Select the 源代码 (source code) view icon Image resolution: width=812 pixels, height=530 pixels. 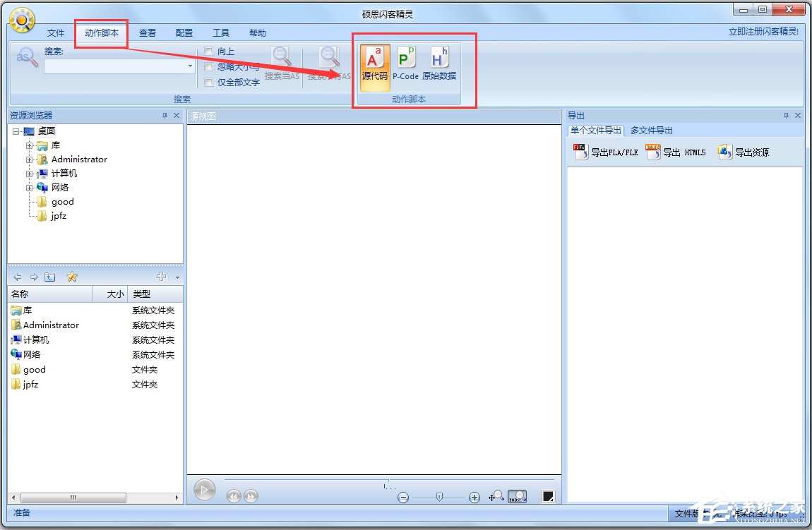coord(374,63)
